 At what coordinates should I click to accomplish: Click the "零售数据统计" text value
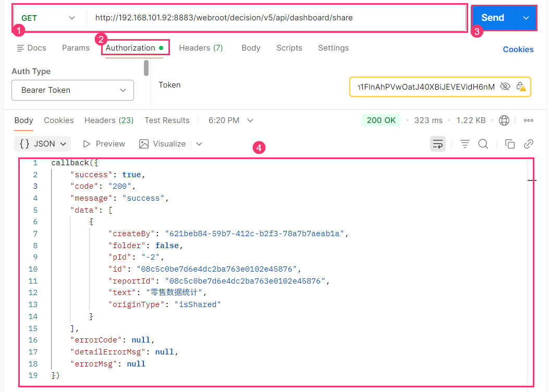point(174,293)
